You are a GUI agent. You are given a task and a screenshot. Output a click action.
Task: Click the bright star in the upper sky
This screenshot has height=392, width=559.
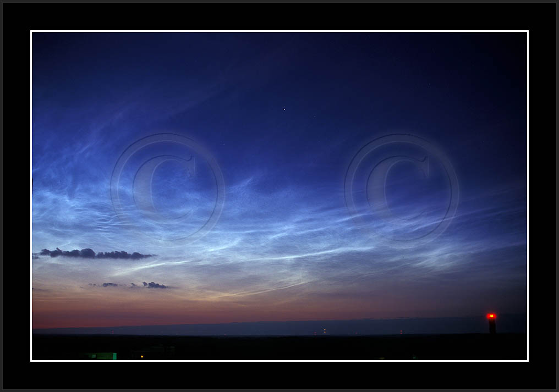[x=284, y=109]
